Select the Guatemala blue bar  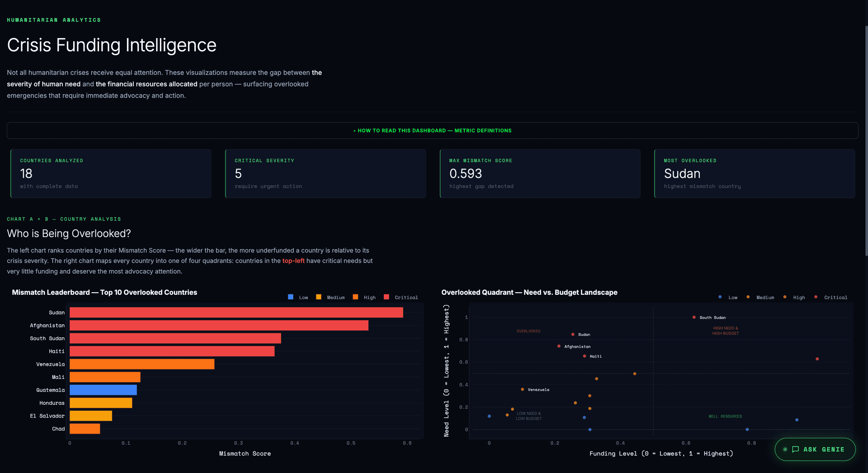103,390
